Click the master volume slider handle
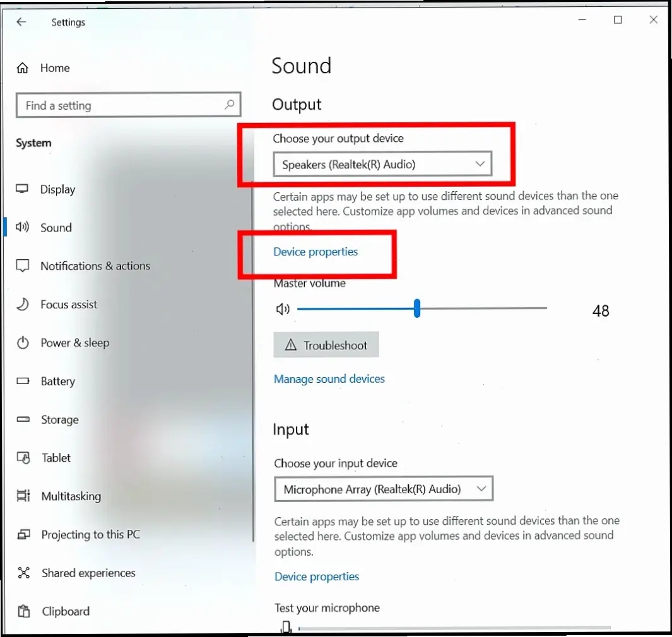 (x=417, y=308)
